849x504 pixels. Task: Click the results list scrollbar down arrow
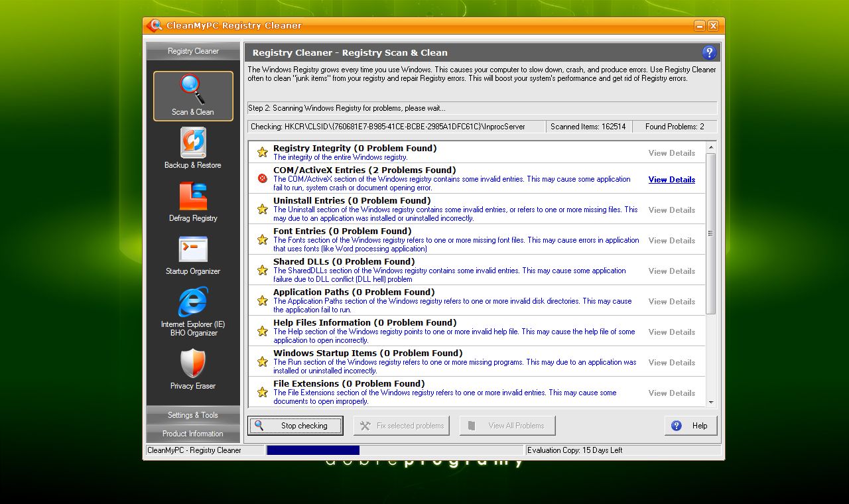[711, 402]
